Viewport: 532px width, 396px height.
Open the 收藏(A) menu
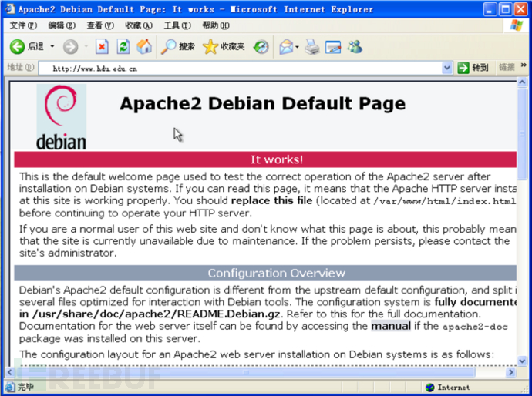pyautogui.click(x=139, y=25)
